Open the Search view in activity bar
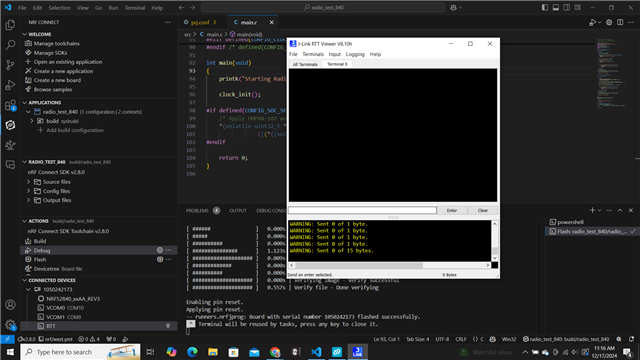 [10, 44]
